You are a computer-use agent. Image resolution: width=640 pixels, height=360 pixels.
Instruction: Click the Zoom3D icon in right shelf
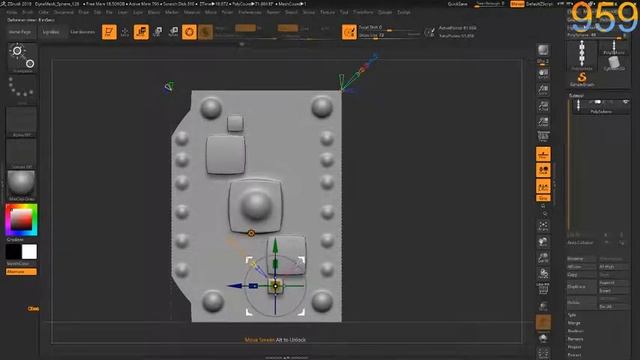click(x=543, y=258)
